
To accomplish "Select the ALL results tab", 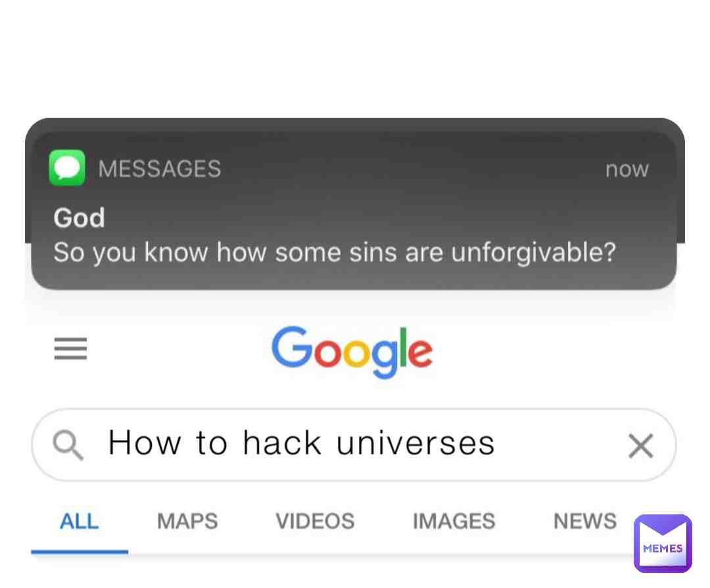I will (x=80, y=521).
